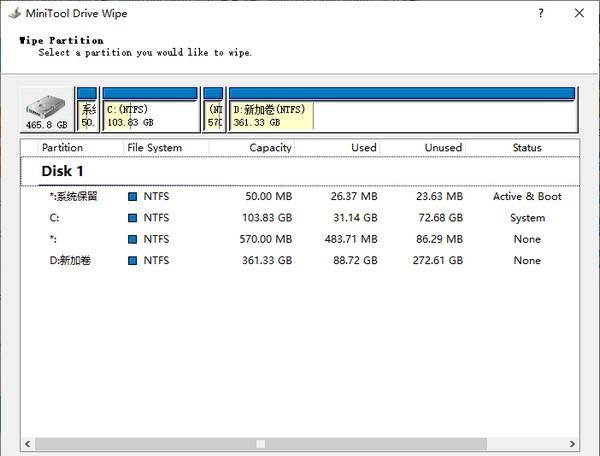Click the File System column header

[155, 148]
